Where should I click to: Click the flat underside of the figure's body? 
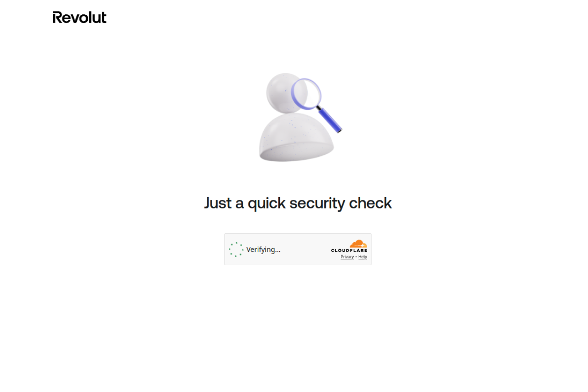(296, 153)
